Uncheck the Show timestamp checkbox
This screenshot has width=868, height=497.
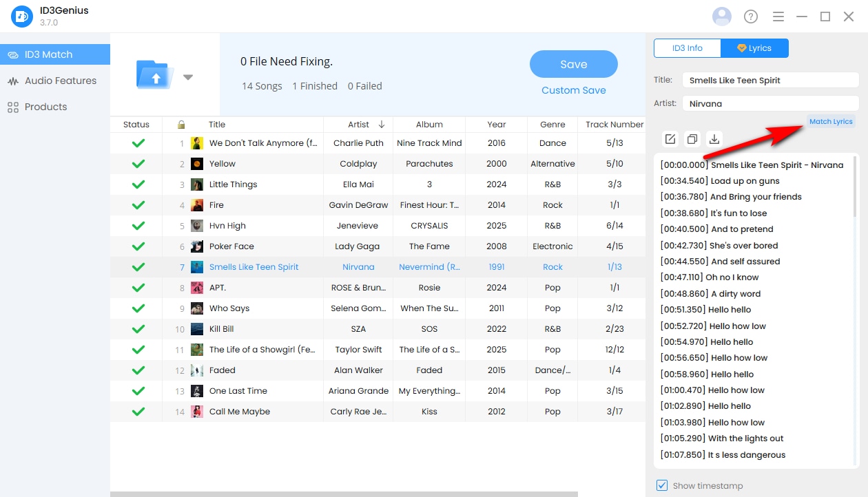(x=662, y=485)
